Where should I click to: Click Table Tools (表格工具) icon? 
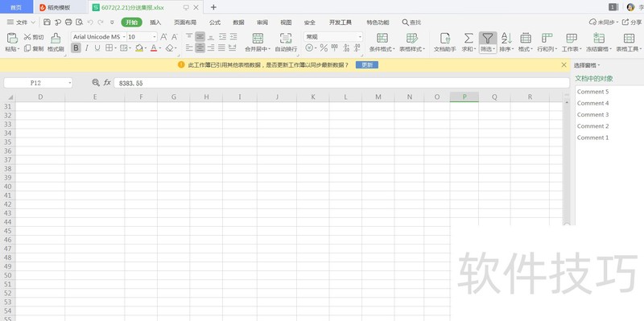click(x=629, y=39)
